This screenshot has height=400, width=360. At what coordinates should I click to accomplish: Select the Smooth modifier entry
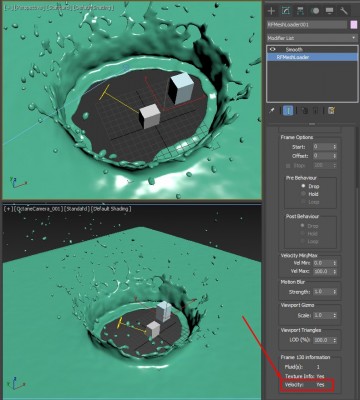click(312, 49)
